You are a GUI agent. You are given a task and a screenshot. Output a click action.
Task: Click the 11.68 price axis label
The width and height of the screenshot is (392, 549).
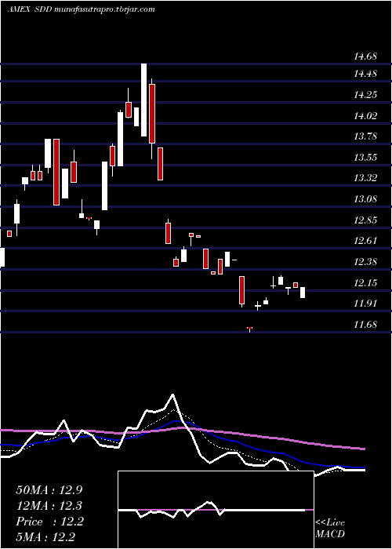click(365, 324)
